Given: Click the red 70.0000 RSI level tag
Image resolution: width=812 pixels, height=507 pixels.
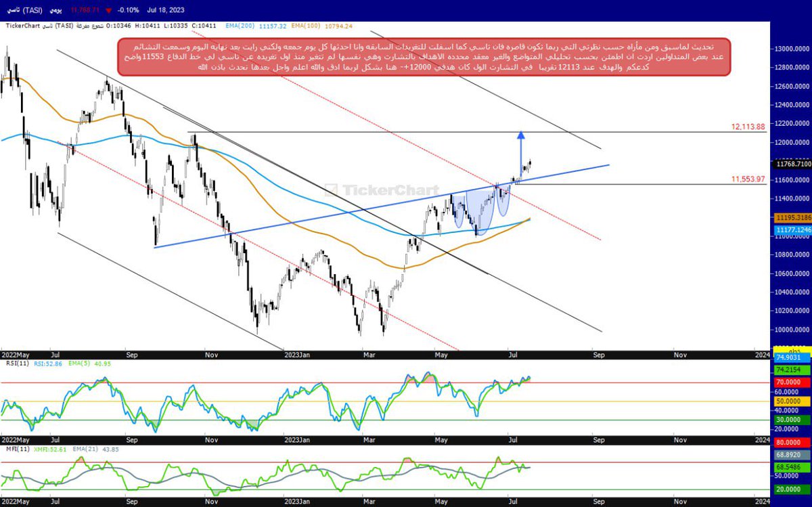Looking at the screenshot, I should [x=791, y=382].
